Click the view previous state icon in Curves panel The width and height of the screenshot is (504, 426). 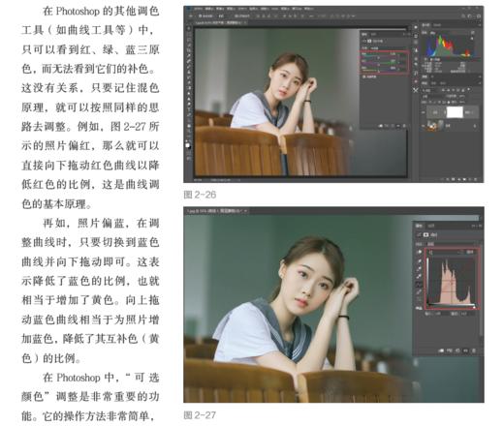tap(450, 350)
